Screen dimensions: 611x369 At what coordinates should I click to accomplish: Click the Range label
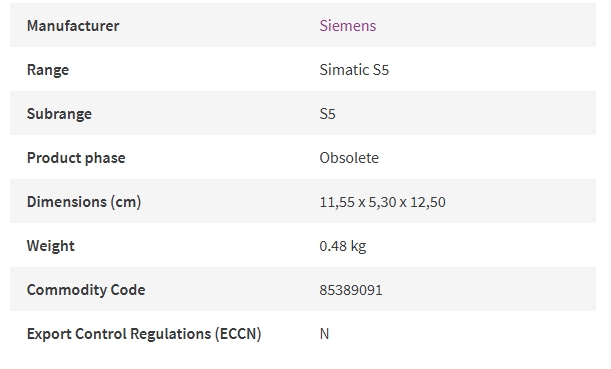48,70
